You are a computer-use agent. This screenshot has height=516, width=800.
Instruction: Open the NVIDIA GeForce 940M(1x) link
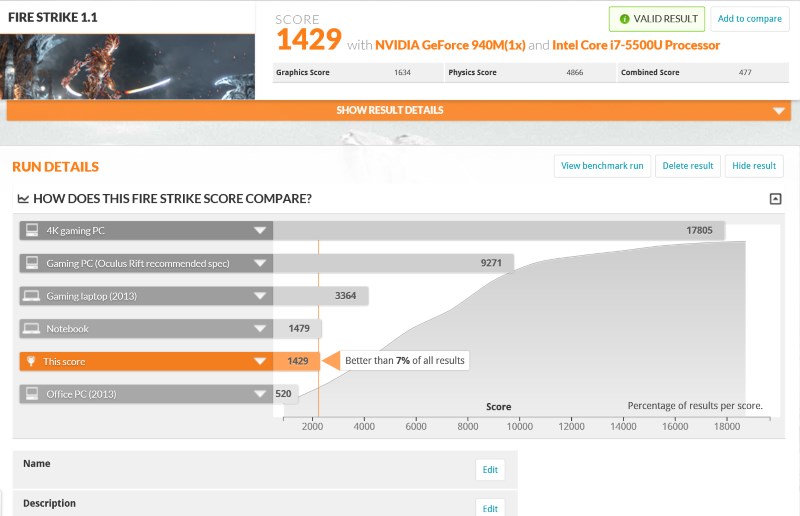click(x=450, y=45)
